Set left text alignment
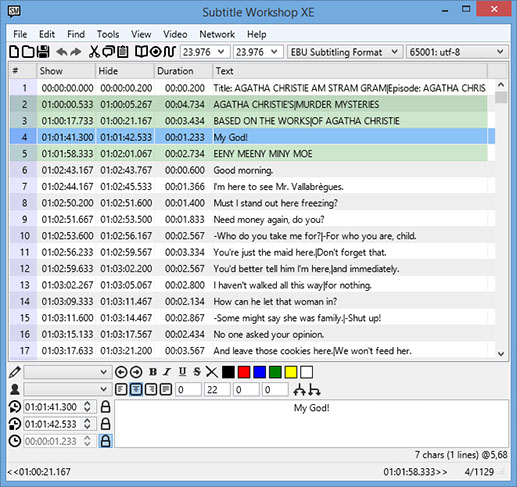 pyautogui.click(x=121, y=389)
